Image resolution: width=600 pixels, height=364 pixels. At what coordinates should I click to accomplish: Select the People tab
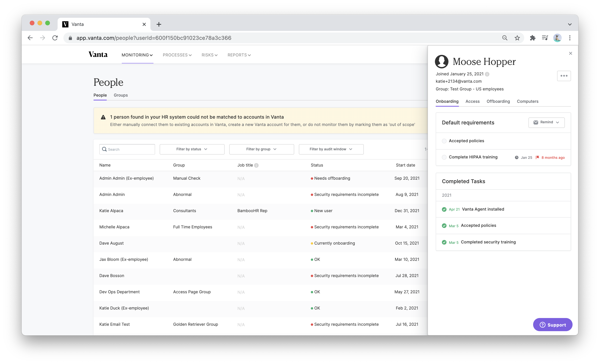(x=100, y=95)
